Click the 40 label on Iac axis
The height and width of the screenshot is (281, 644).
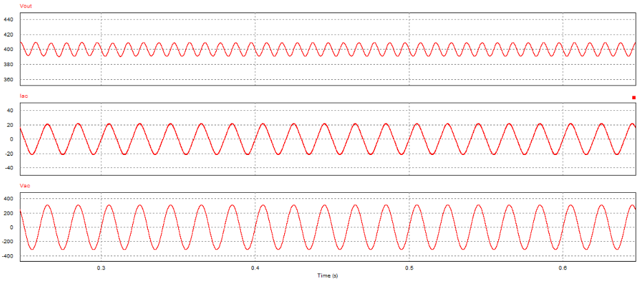click(x=10, y=110)
